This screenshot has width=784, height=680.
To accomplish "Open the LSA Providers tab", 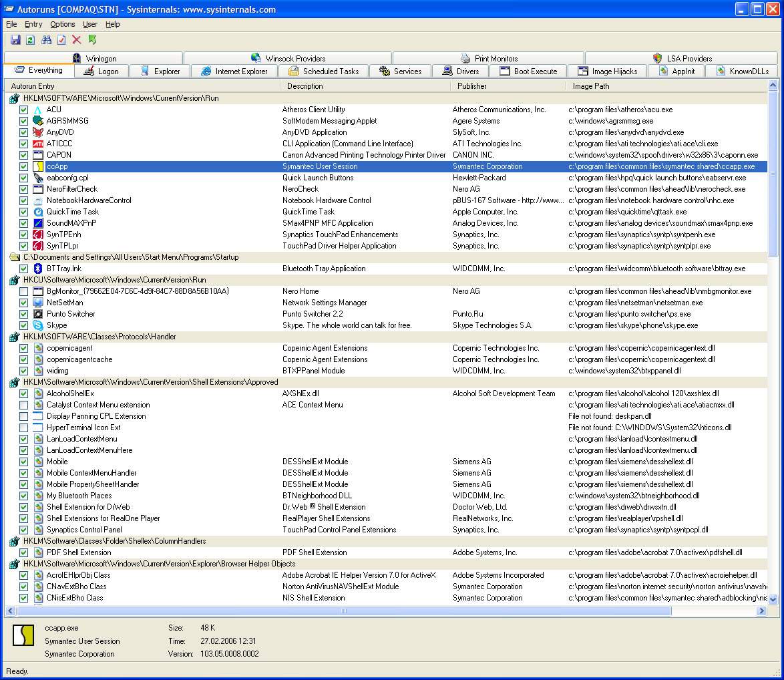I will click(682, 58).
